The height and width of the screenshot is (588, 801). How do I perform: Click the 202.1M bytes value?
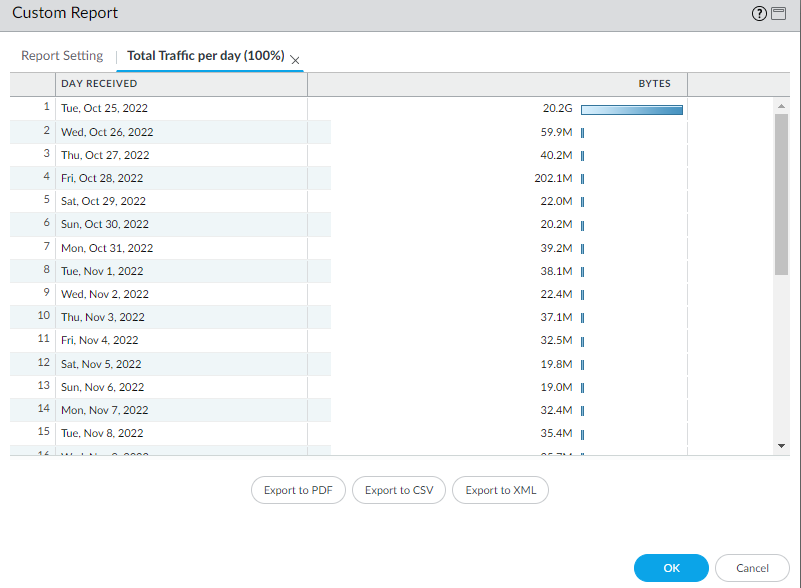(553, 178)
